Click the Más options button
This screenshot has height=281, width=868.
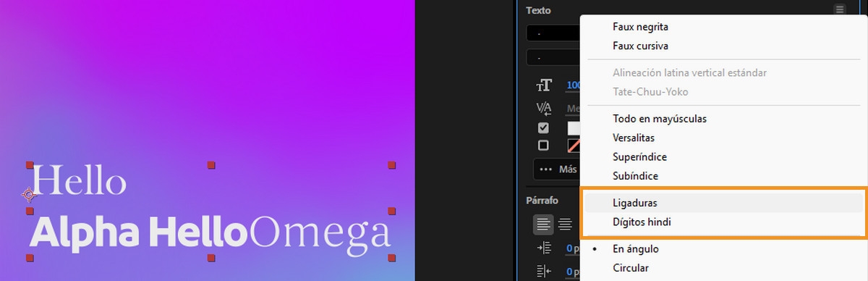pos(557,169)
